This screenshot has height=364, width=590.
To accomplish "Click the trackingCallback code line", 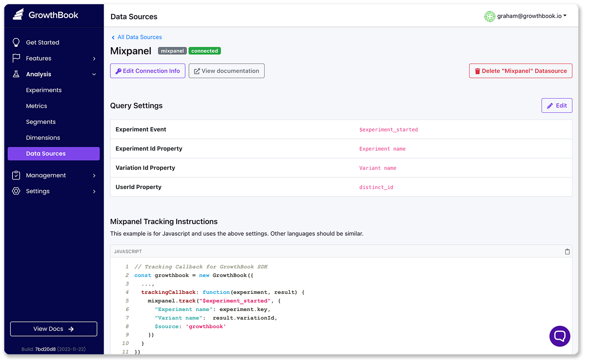I will click(223, 292).
